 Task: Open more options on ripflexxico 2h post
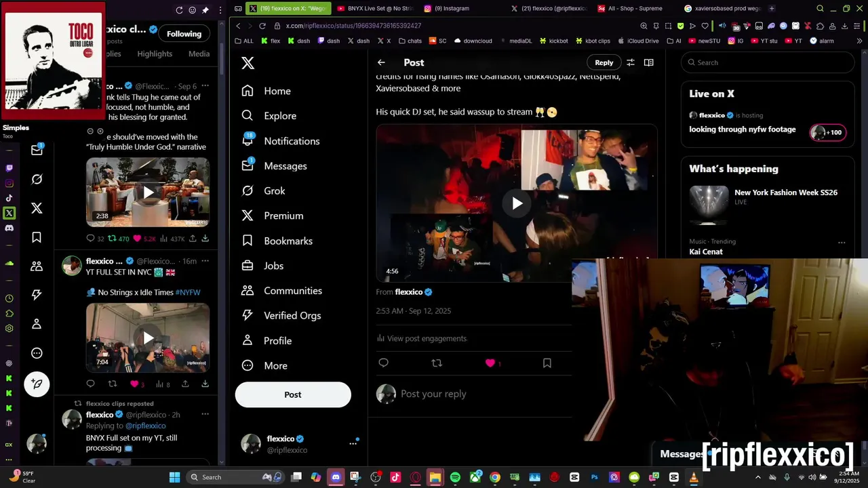coord(205,414)
